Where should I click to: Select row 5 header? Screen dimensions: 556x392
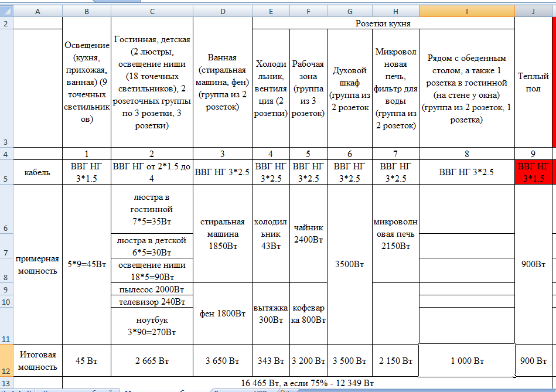(6, 172)
